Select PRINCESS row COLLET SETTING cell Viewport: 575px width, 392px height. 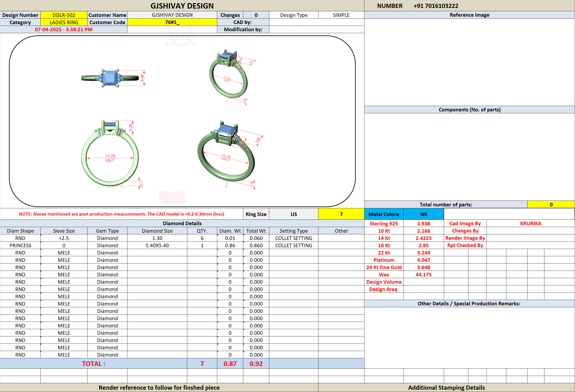pyautogui.click(x=294, y=246)
